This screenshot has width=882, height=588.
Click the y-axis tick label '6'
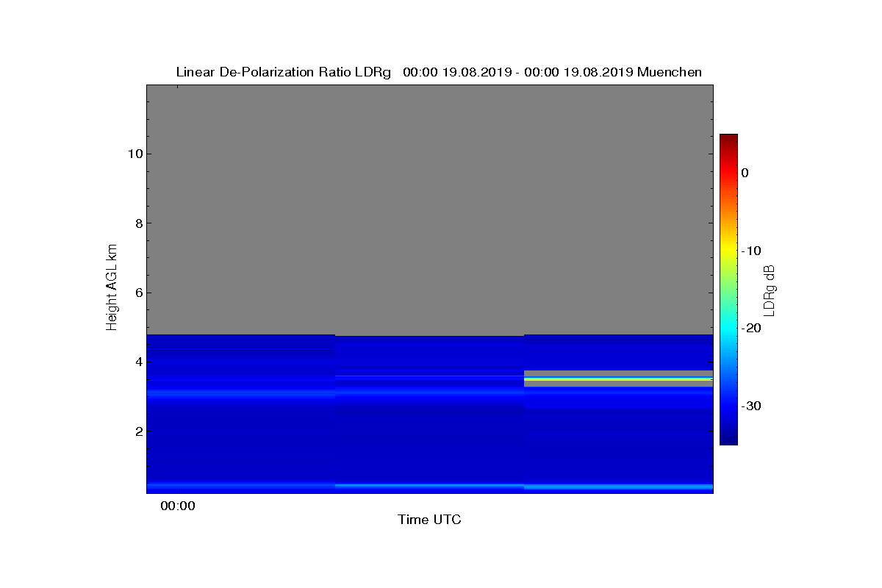(x=137, y=293)
